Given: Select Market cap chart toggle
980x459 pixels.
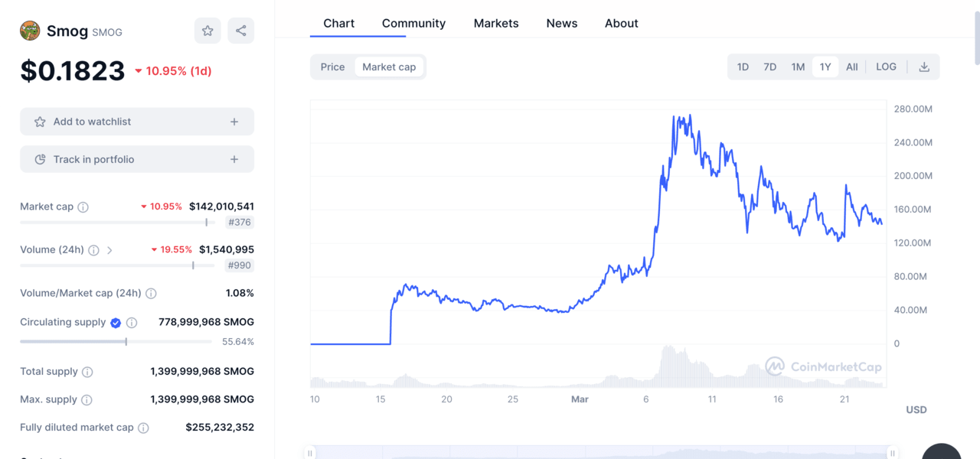Looking at the screenshot, I should pos(389,67).
